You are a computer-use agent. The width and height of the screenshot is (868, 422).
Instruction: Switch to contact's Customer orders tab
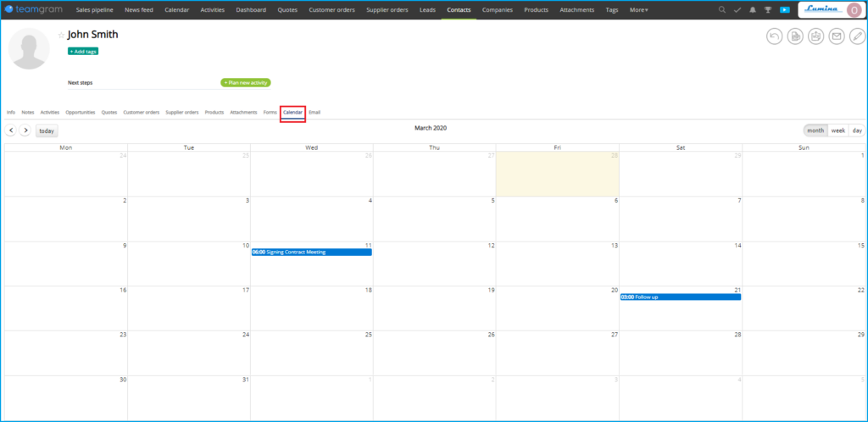point(142,112)
